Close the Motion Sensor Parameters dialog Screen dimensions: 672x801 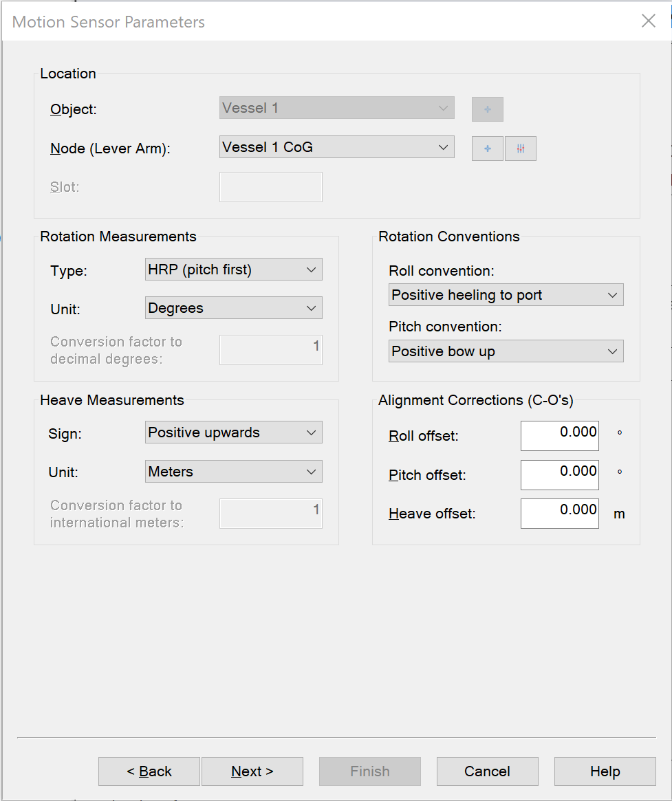click(x=648, y=21)
